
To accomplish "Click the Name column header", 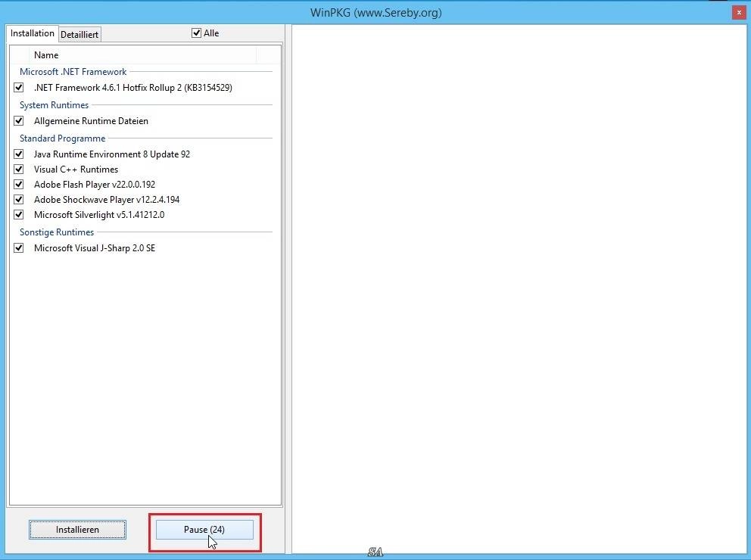I will point(143,55).
